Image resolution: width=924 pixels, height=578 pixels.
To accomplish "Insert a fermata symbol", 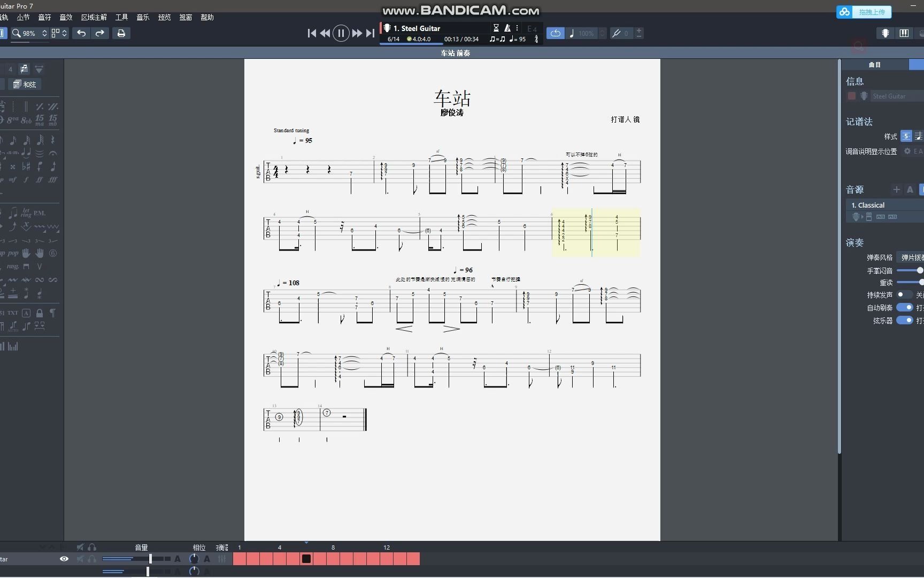I will pyautogui.click(x=53, y=154).
